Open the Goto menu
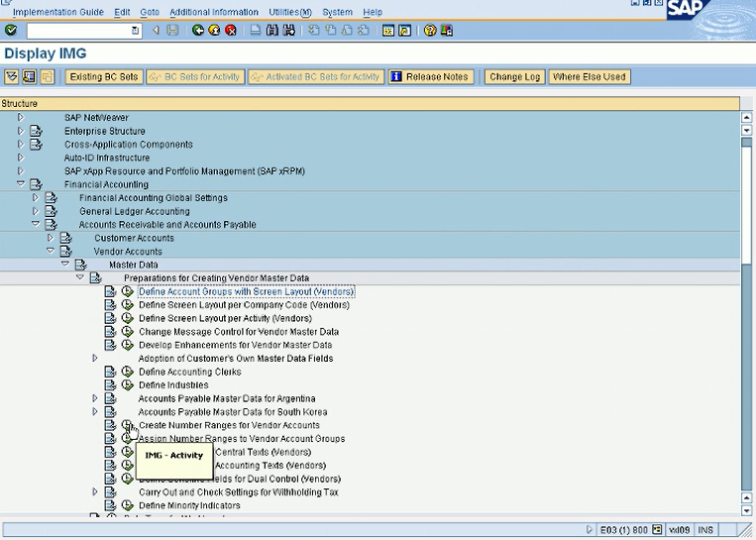The width and height of the screenshot is (756, 540). (x=150, y=12)
